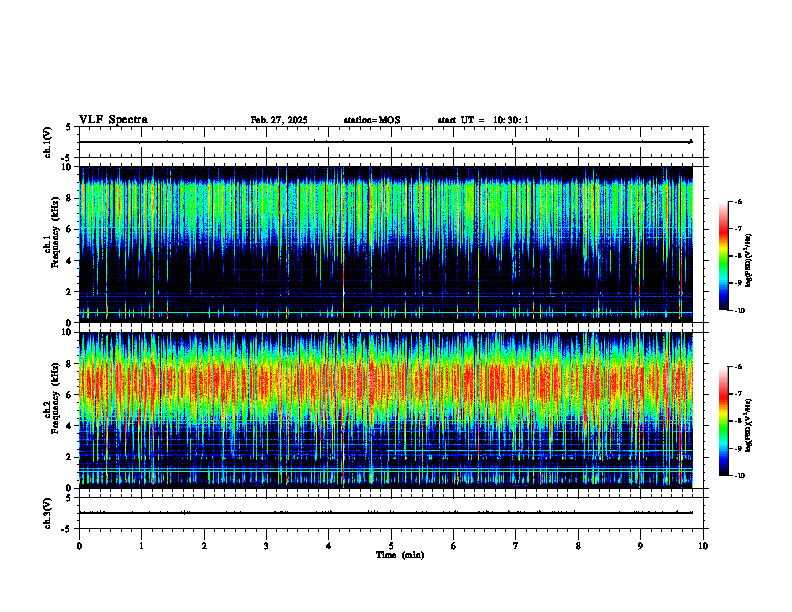This screenshot has height=612, width=792.
Task: Click the "-9" label on ch.2 color bar
Action: click(x=738, y=448)
